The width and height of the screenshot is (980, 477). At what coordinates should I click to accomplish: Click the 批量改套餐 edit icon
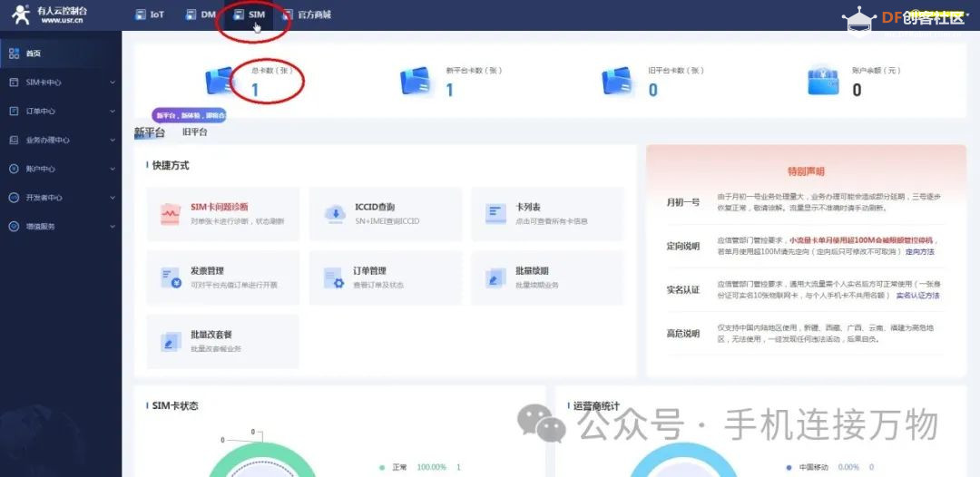pos(170,341)
